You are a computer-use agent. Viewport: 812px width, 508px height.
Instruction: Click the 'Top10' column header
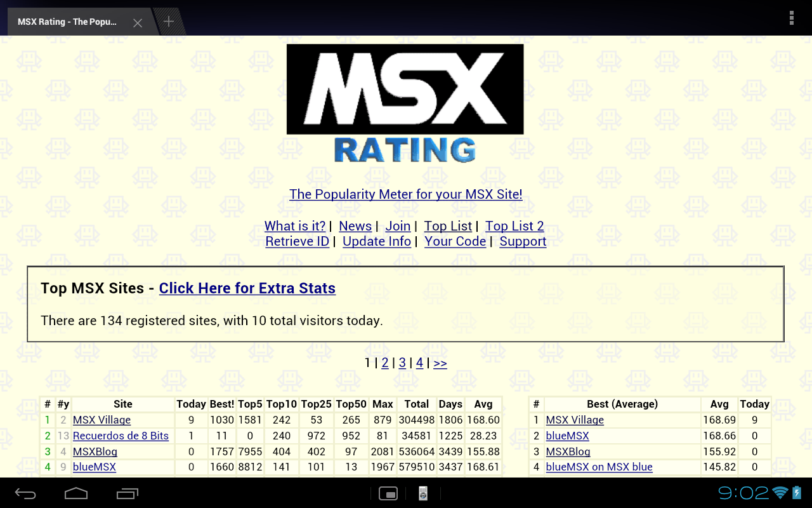pyautogui.click(x=282, y=404)
